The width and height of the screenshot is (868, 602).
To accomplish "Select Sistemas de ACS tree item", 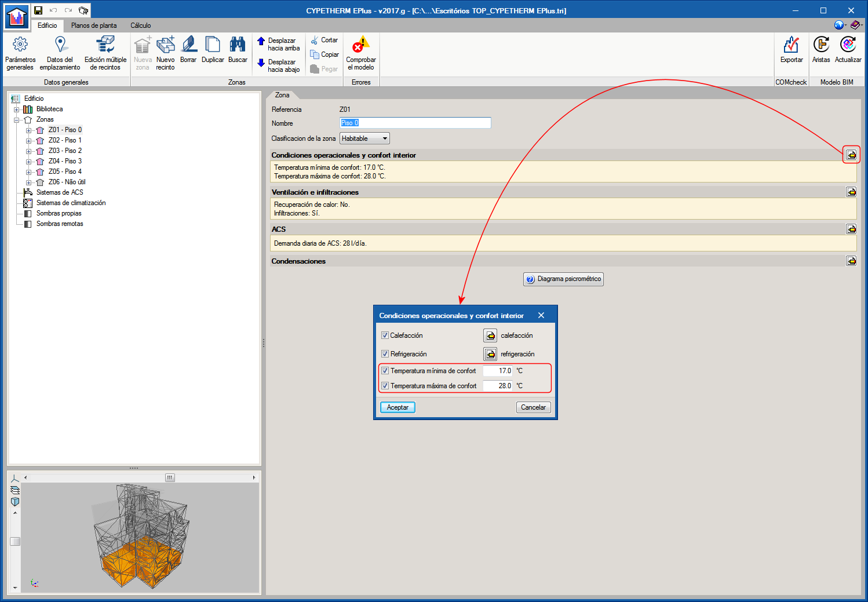I will [60, 192].
